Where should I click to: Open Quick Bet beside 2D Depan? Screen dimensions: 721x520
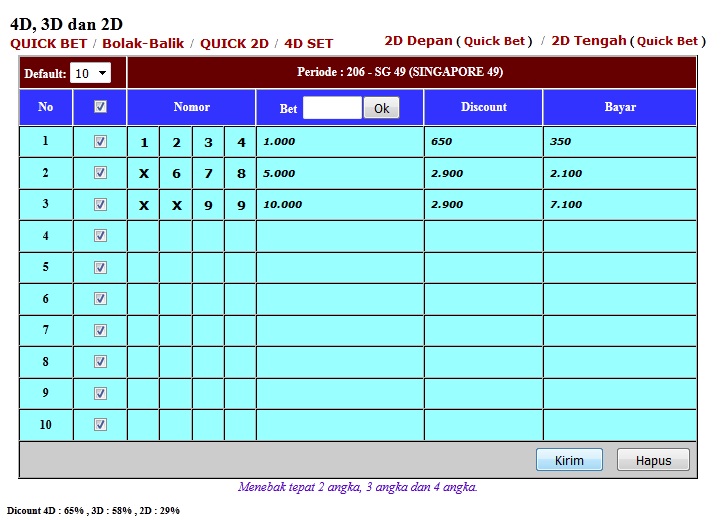[494, 41]
